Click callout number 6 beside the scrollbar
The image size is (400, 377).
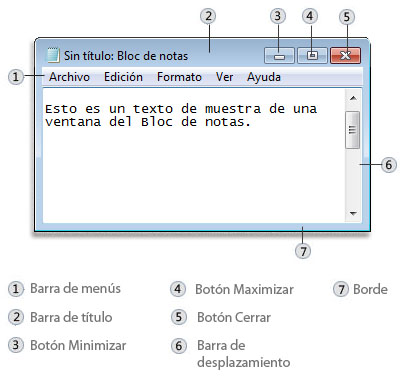tap(389, 165)
